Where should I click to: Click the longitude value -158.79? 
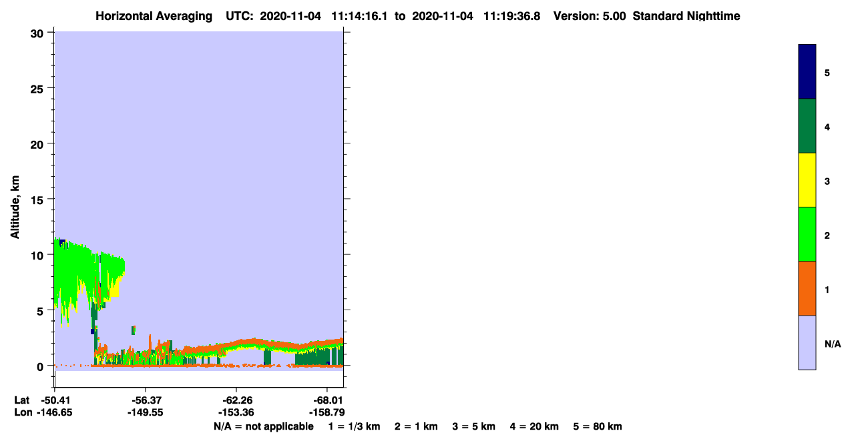(x=327, y=412)
